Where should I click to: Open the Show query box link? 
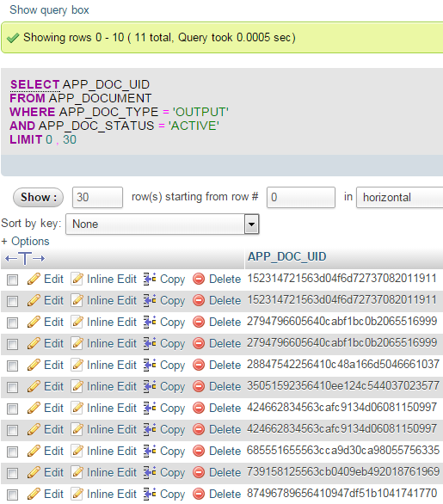point(49,10)
